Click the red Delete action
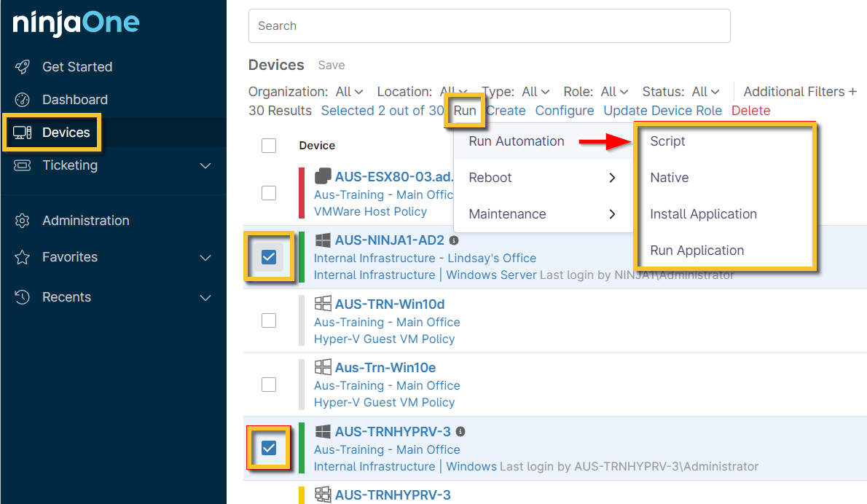This screenshot has height=504, width=867. point(750,111)
